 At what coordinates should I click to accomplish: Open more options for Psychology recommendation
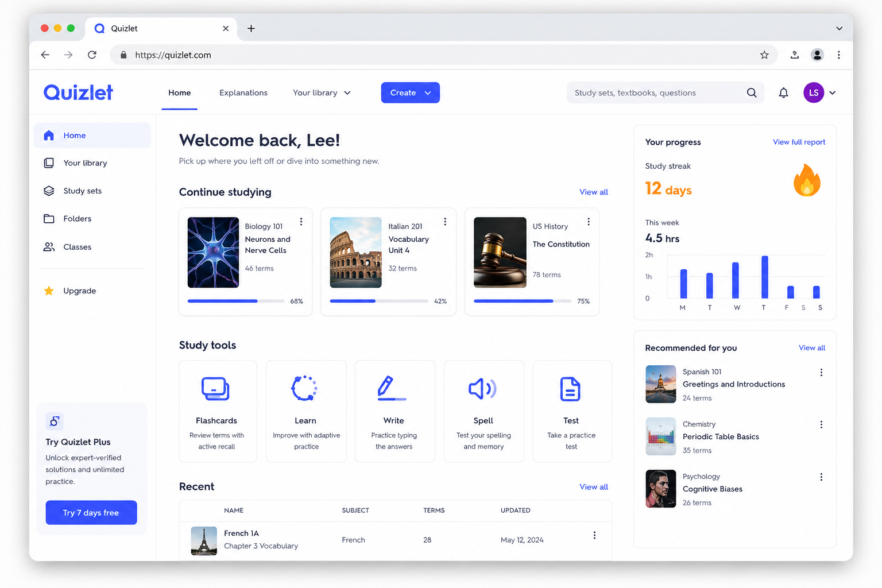821,477
